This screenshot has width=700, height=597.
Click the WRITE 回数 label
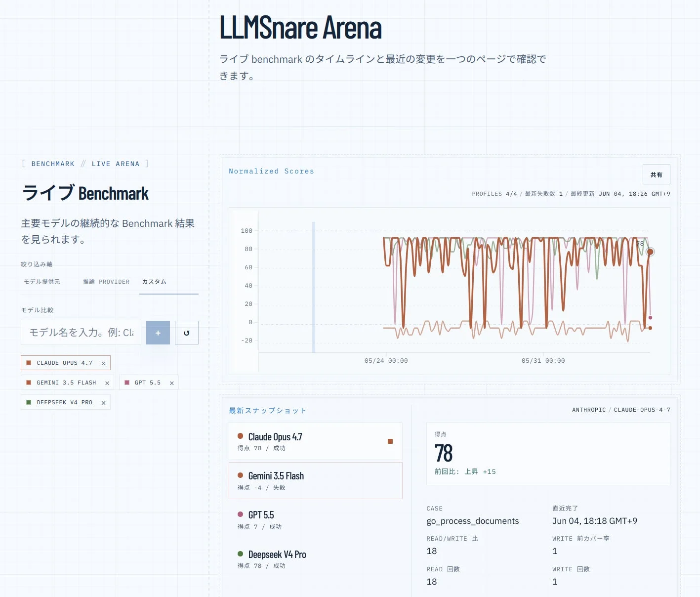571,569
